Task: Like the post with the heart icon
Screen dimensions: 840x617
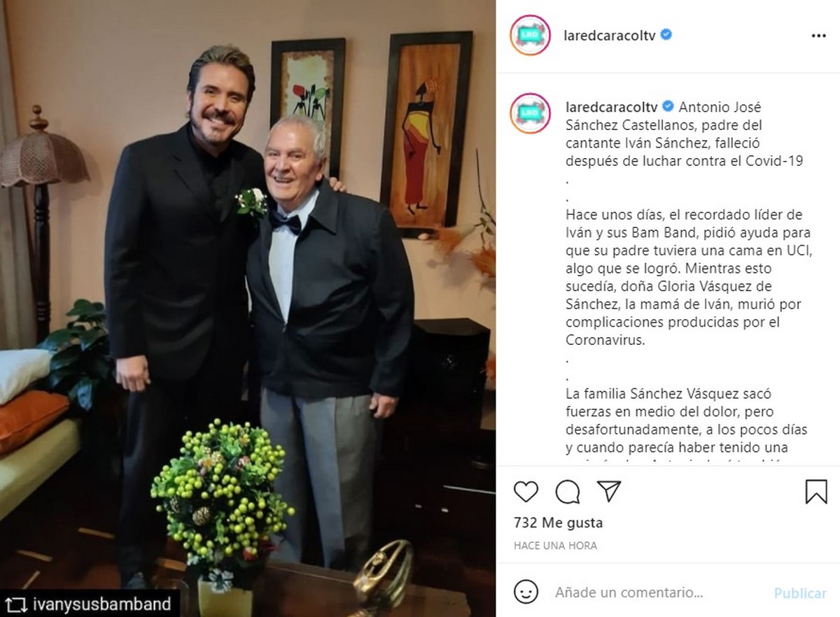Action: [526, 491]
